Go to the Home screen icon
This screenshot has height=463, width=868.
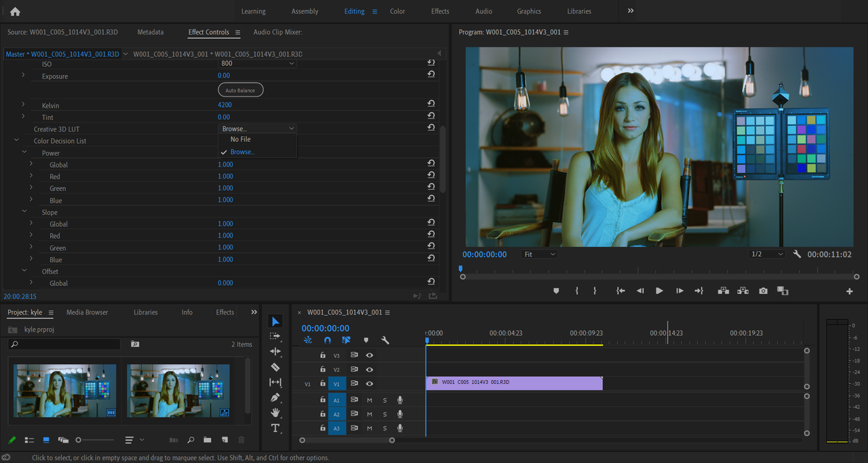(x=15, y=12)
